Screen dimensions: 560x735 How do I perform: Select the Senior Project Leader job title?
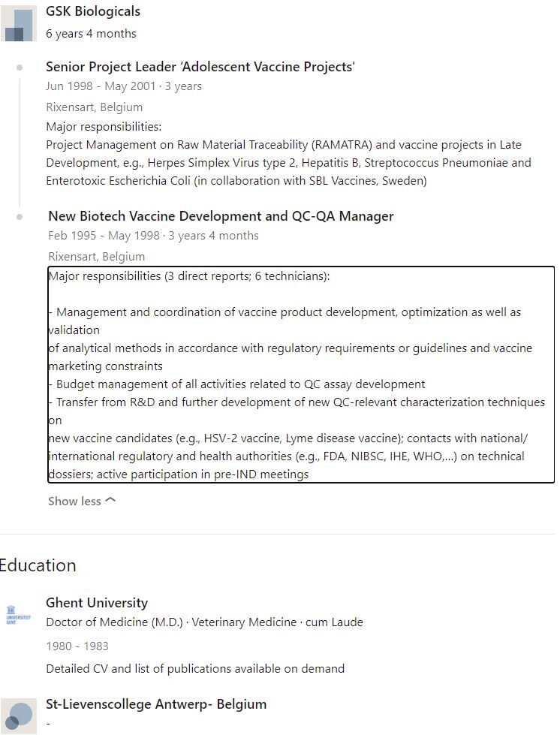tap(200, 67)
